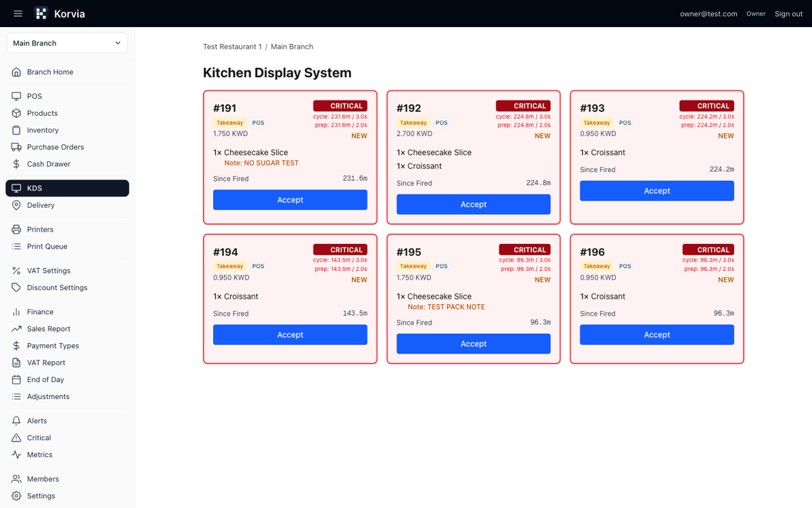Click the Delivery map pin icon

(x=16, y=205)
